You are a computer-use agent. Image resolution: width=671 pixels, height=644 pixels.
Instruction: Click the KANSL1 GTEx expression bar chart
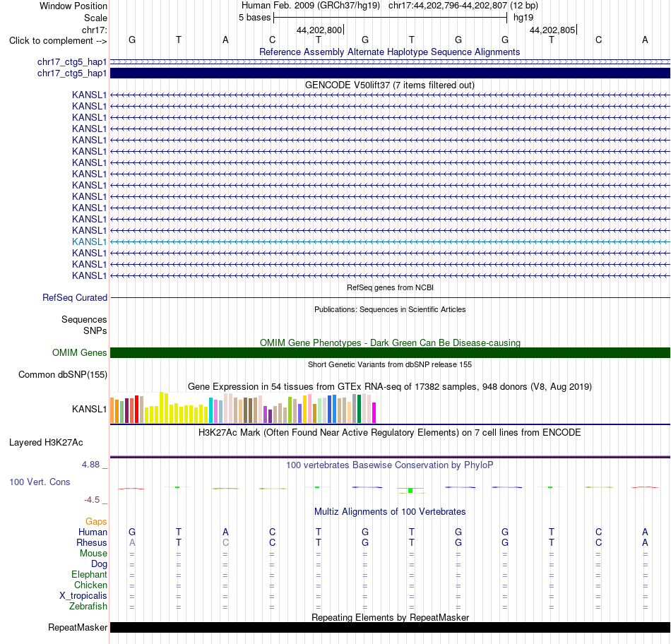pyautogui.click(x=243, y=407)
